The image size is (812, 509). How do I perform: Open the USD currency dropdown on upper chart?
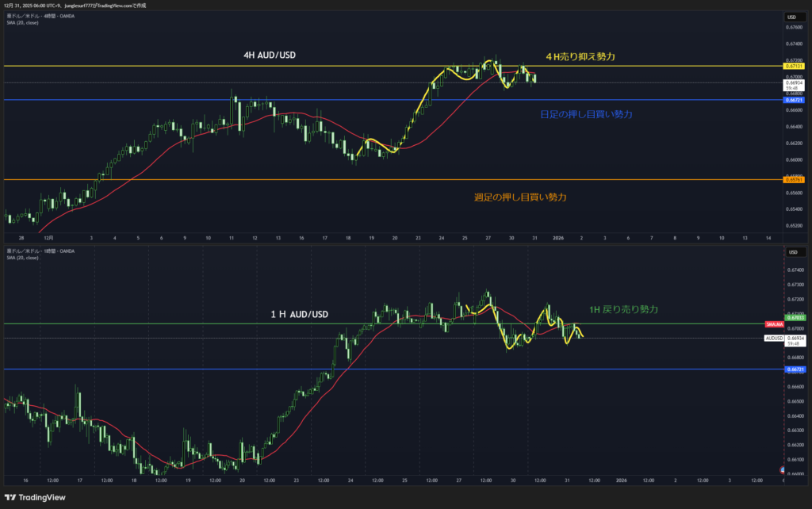click(x=791, y=17)
